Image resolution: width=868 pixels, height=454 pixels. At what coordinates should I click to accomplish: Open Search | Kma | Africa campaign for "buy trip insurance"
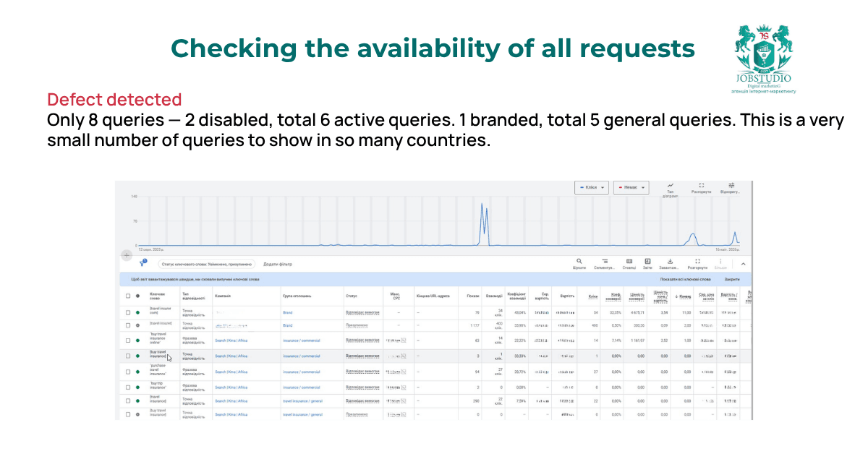tap(231, 388)
